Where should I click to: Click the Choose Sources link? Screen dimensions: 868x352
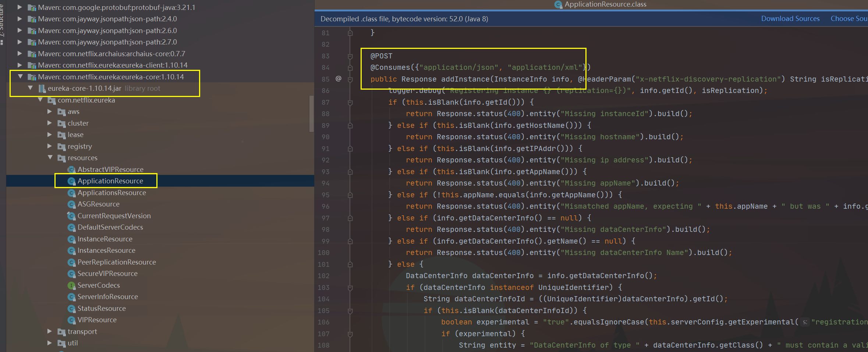point(849,19)
